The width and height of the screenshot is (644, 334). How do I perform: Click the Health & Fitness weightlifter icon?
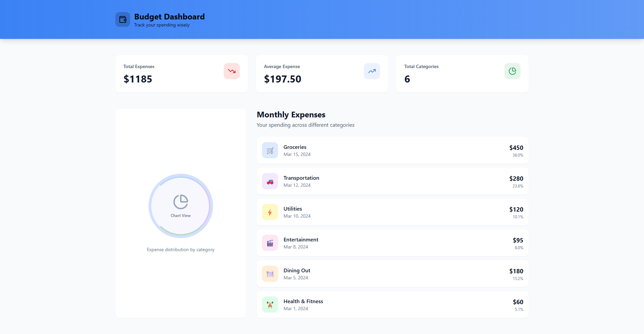270,304
